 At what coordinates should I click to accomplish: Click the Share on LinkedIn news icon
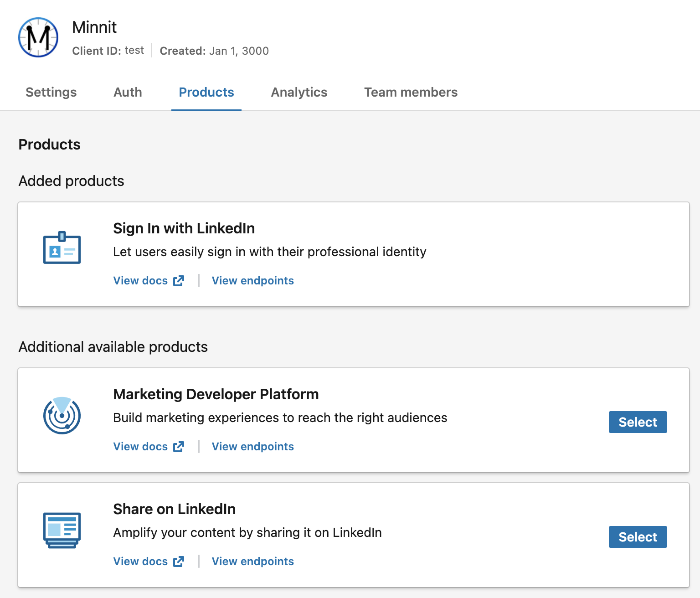[62, 530]
